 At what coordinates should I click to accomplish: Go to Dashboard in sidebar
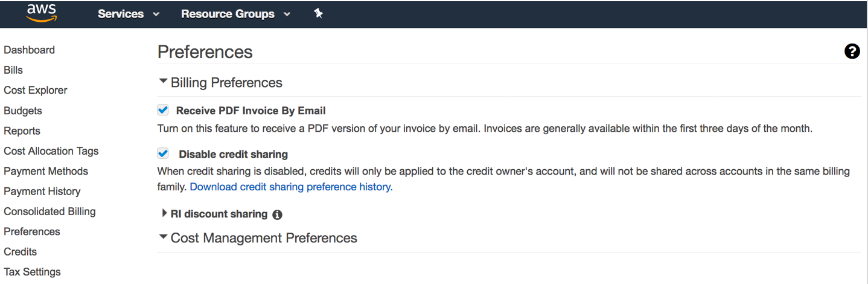(x=29, y=50)
